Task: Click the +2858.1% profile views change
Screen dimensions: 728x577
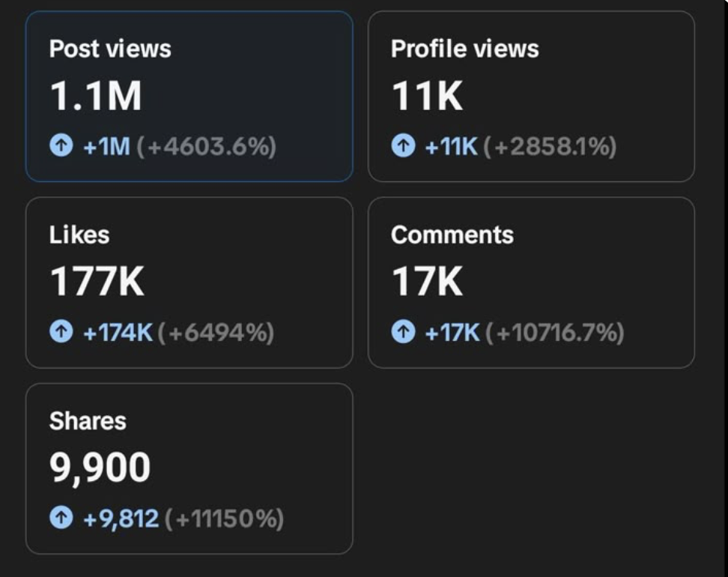Action: 550,146
